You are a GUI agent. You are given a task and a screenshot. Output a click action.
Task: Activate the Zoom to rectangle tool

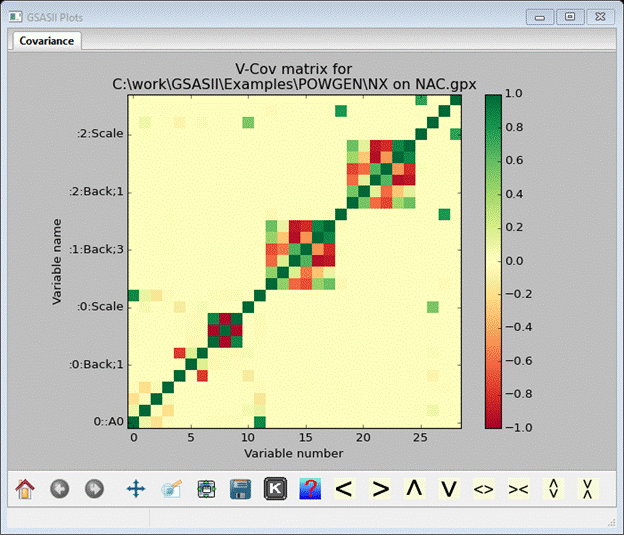tap(171, 489)
